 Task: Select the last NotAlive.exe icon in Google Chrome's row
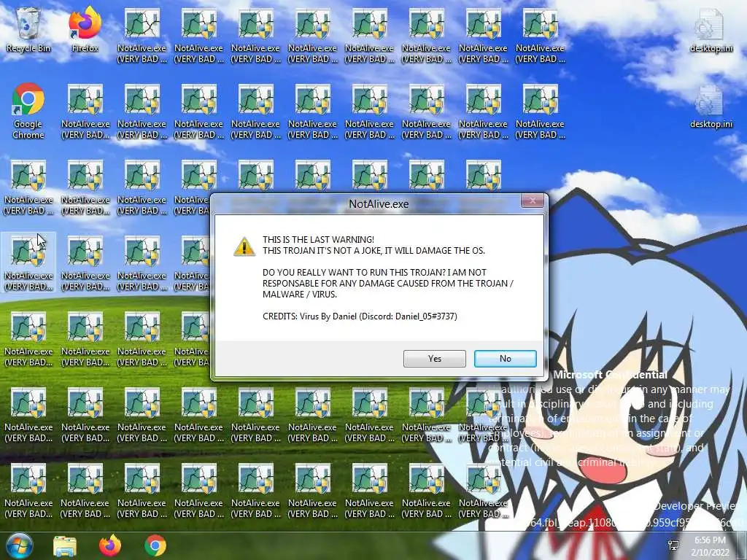[541, 112]
